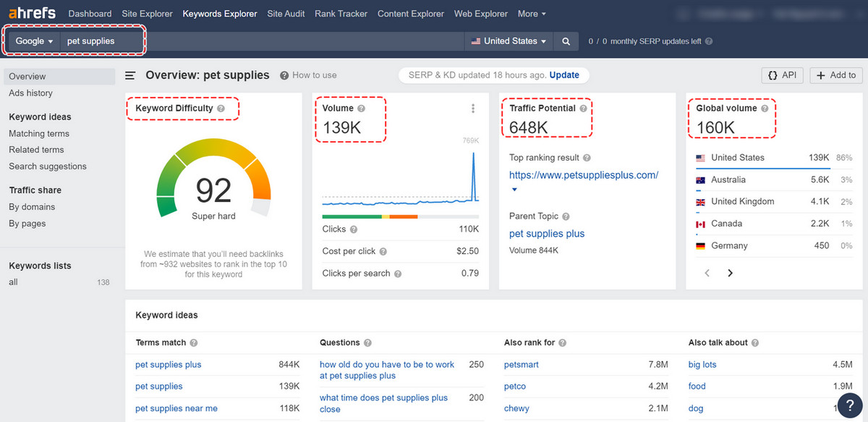The height and width of the screenshot is (422, 868).
Task: Open Traffic share By domains
Action: (x=32, y=207)
